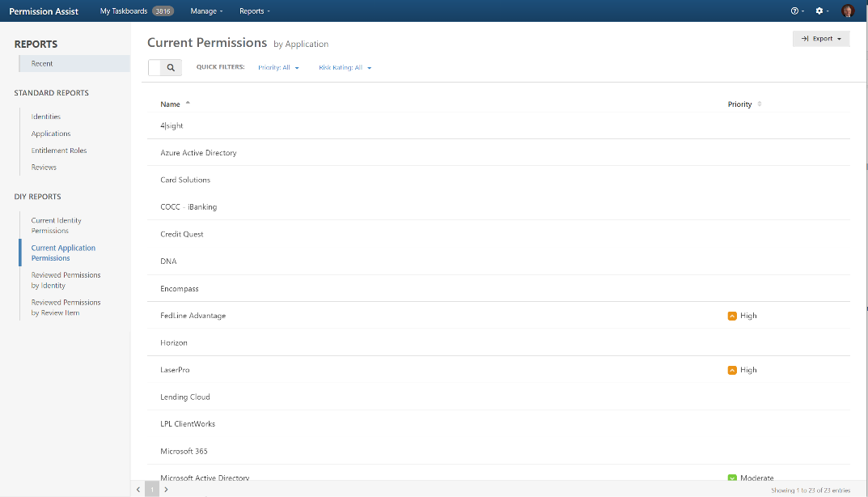The image size is (868, 497).
Task: Open the Azure Active Directory row
Action: click(198, 153)
